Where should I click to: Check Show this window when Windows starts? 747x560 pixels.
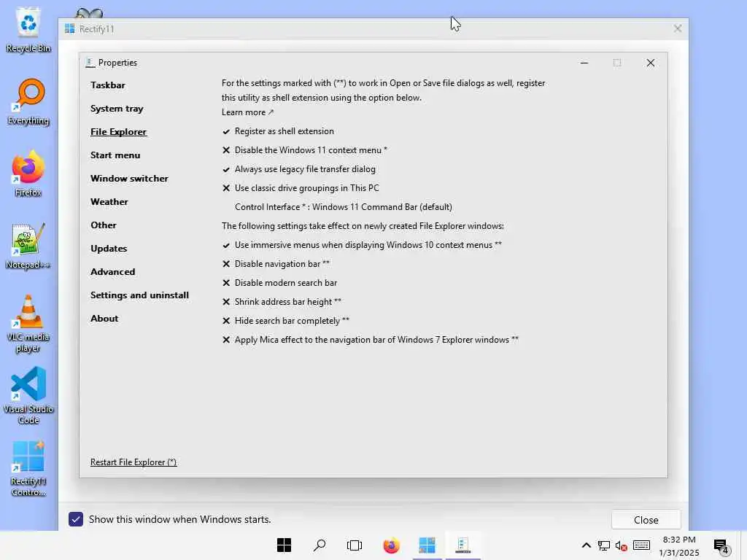(76, 519)
